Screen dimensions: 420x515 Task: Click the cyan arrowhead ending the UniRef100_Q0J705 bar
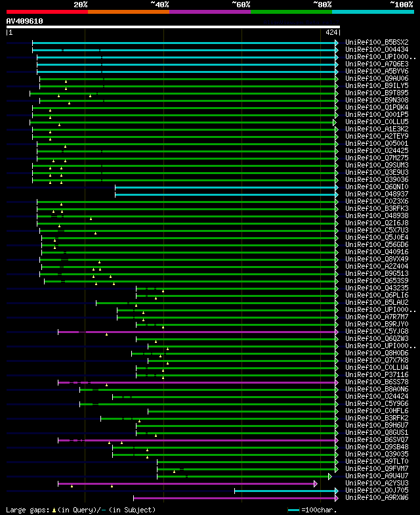[337, 491]
